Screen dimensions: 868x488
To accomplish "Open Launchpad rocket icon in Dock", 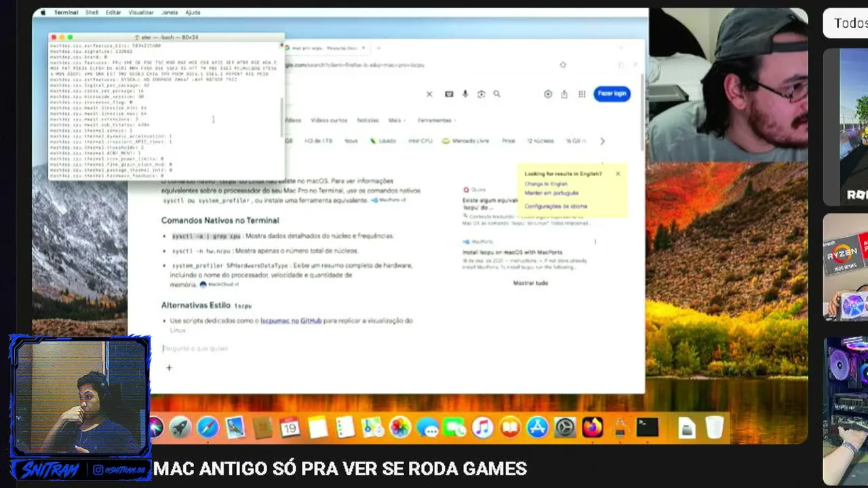I will coord(180,428).
